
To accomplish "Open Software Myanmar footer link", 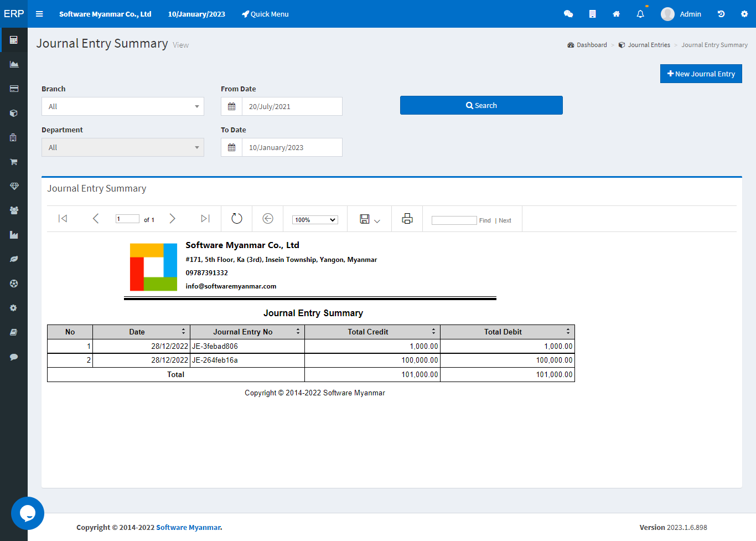I will coord(189,527).
